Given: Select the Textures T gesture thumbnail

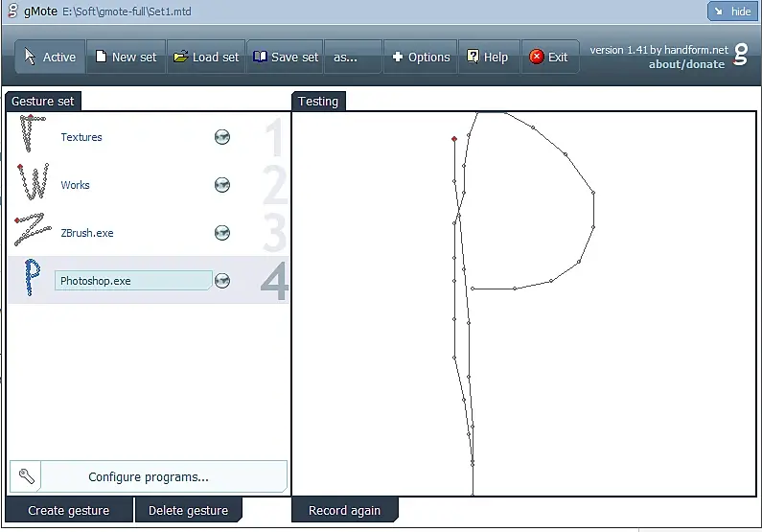Looking at the screenshot, I should 32,133.
